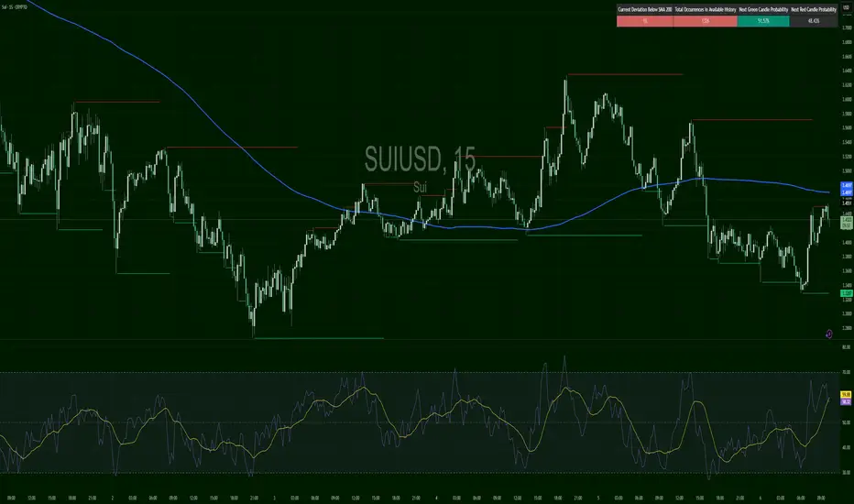This screenshot has width=854, height=504.
Task: Click the purple RSI value label on axis
Action: [x=847, y=401]
